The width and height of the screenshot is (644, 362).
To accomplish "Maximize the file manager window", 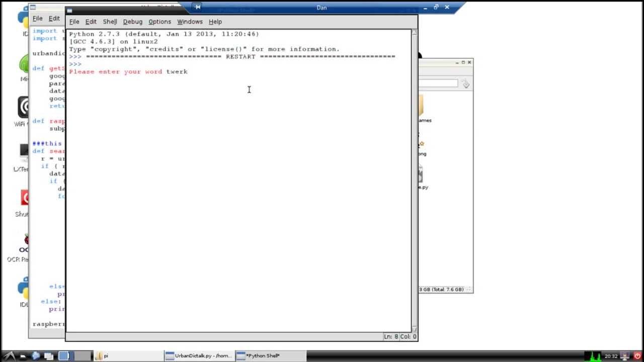I will (x=463, y=62).
